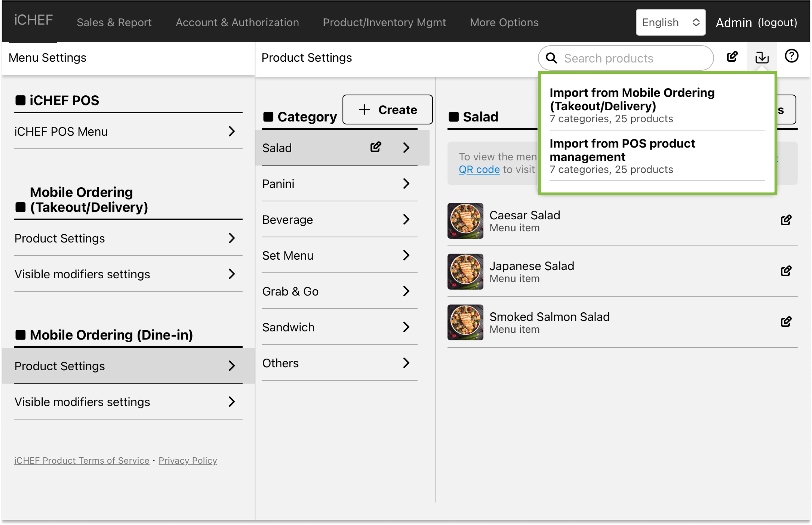Expand the Panini category
Screen dimensions: 812x525
[406, 184]
